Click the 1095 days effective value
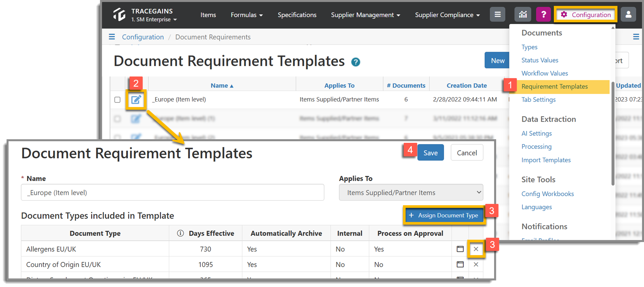The height and width of the screenshot is (287, 644). 205,264
